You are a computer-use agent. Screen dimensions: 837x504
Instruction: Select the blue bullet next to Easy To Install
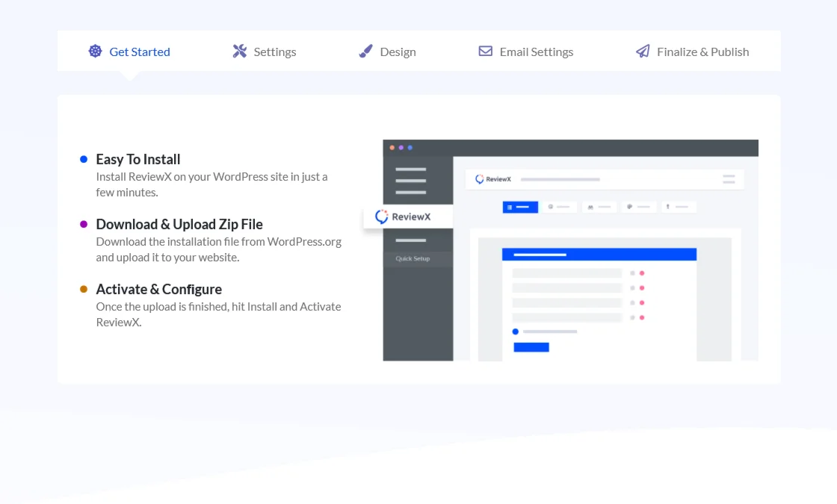coord(83,159)
